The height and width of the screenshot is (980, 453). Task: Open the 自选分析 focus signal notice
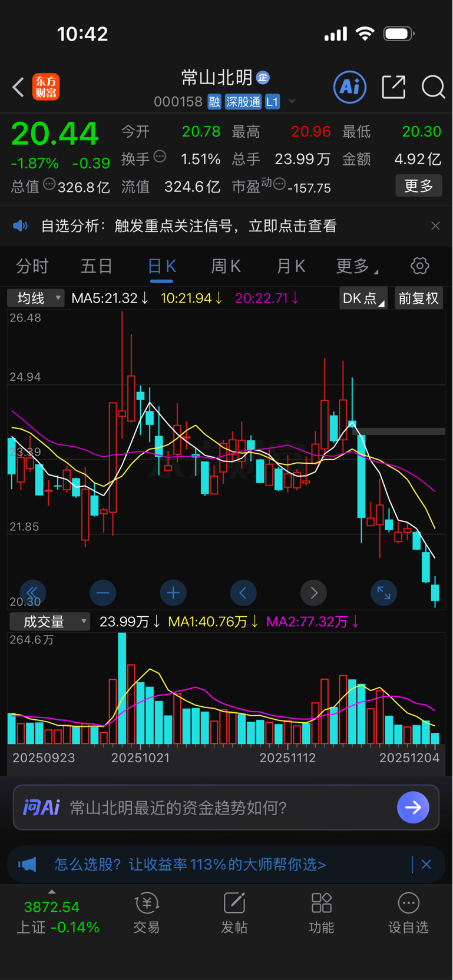(189, 226)
